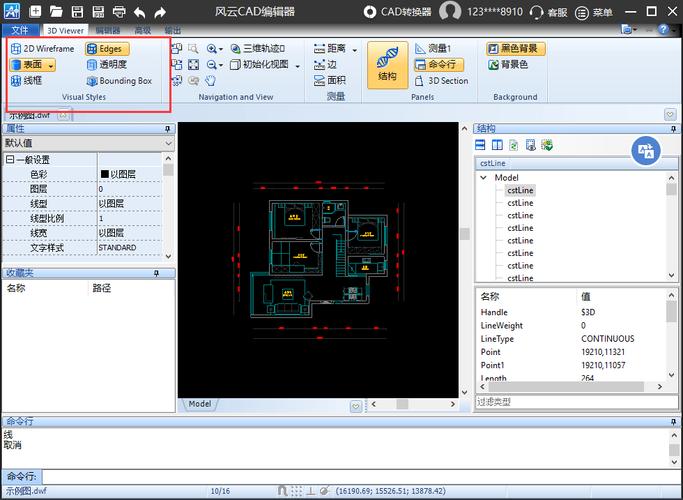Toggle the Edges display button

107,48
